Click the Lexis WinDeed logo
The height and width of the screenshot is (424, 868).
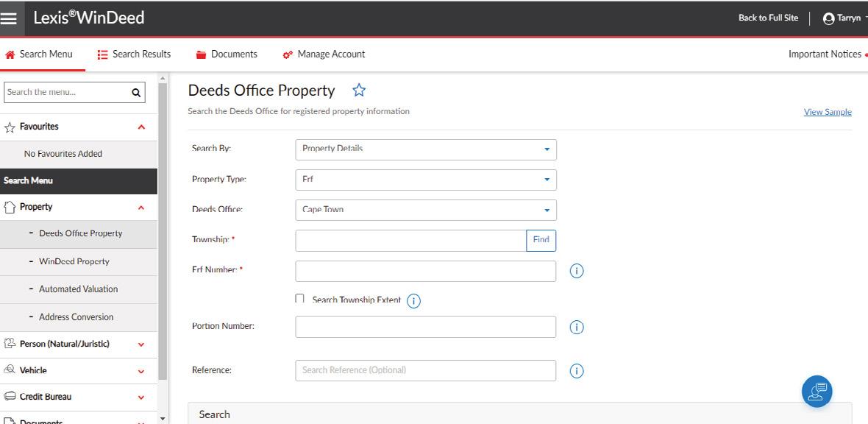click(x=88, y=18)
